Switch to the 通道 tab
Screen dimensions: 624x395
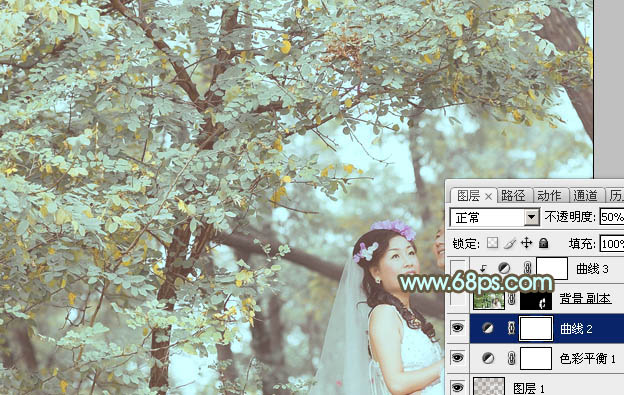point(585,195)
